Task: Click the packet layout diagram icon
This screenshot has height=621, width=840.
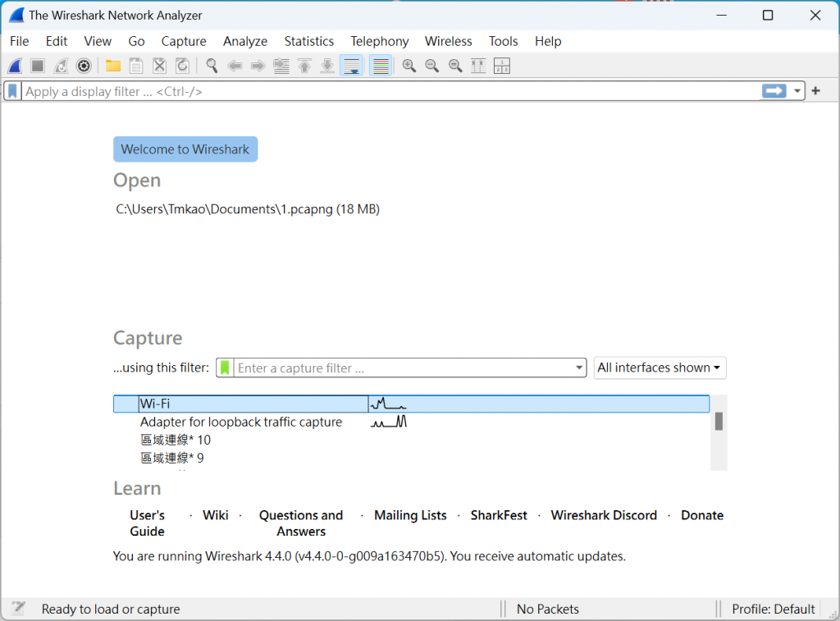Action: (502, 66)
